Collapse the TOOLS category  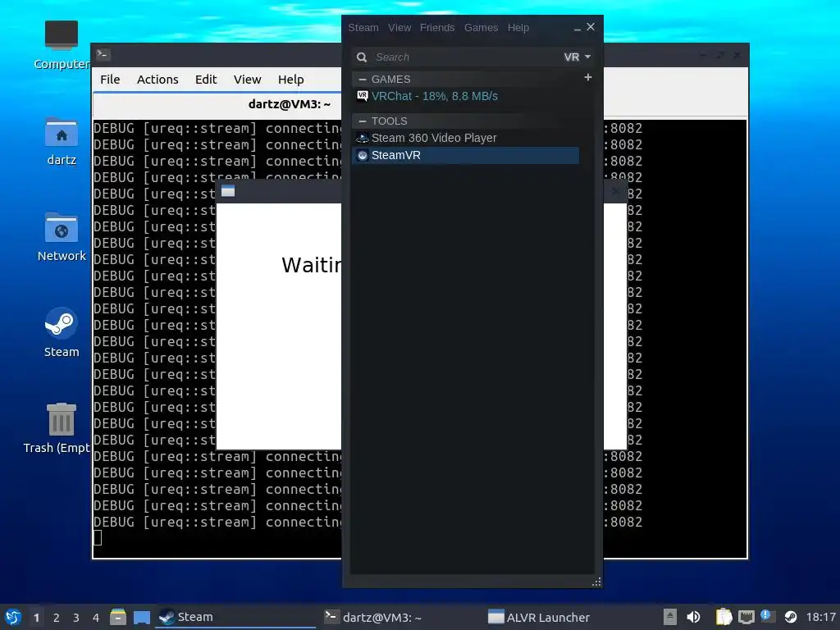click(x=363, y=121)
